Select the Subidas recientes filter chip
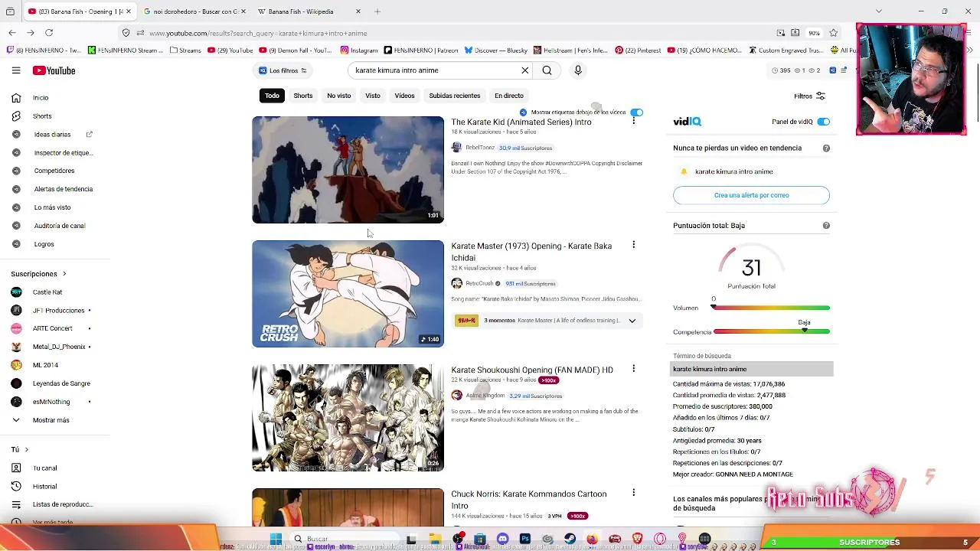 point(455,96)
